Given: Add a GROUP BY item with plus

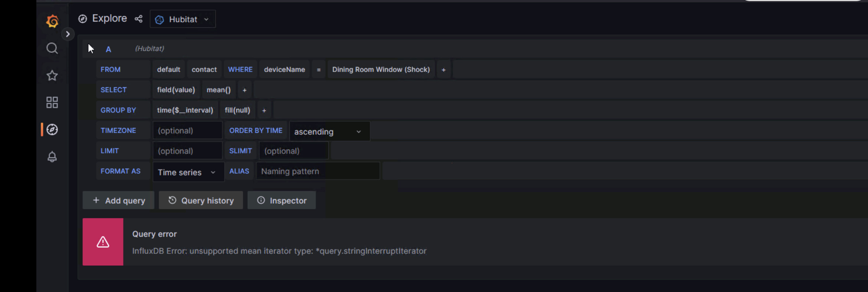Looking at the screenshot, I should point(264,111).
